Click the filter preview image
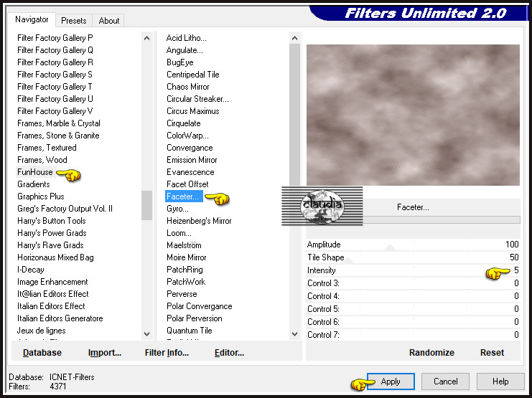532x398 pixels. tap(413, 115)
